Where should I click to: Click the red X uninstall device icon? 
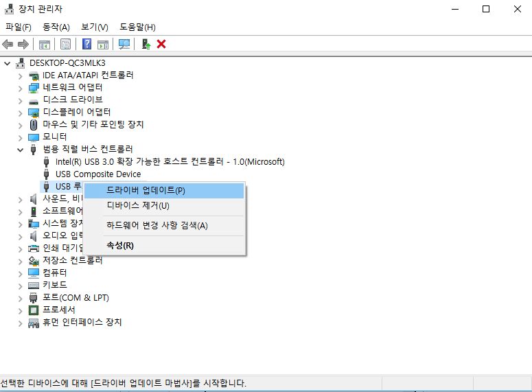pos(161,44)
